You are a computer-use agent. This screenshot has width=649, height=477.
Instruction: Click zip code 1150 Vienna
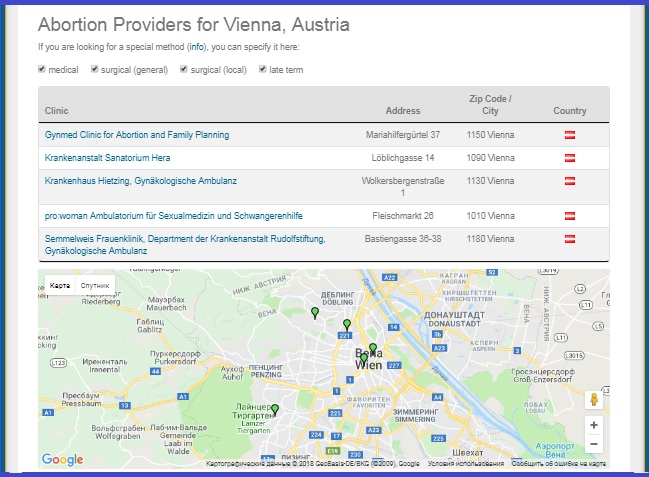[490, 135]
